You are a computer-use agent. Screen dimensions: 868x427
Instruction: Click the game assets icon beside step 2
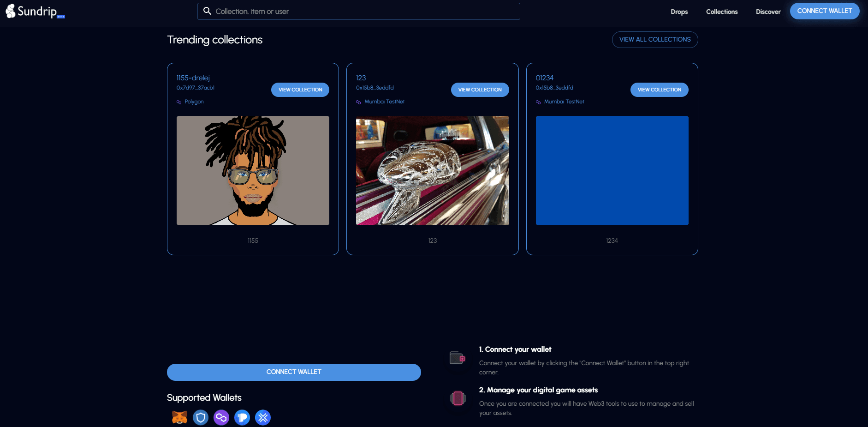(x=458, y=398)
